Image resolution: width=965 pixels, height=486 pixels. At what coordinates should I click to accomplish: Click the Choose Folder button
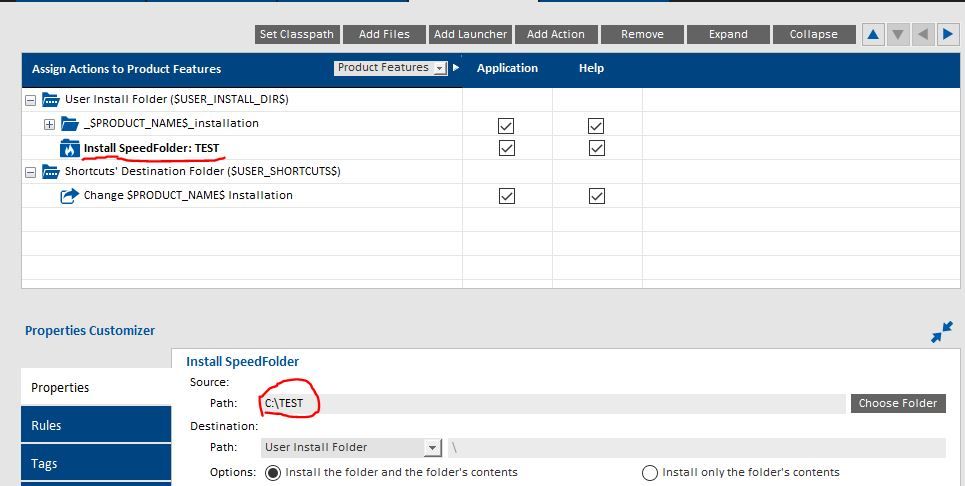[898, 404]
